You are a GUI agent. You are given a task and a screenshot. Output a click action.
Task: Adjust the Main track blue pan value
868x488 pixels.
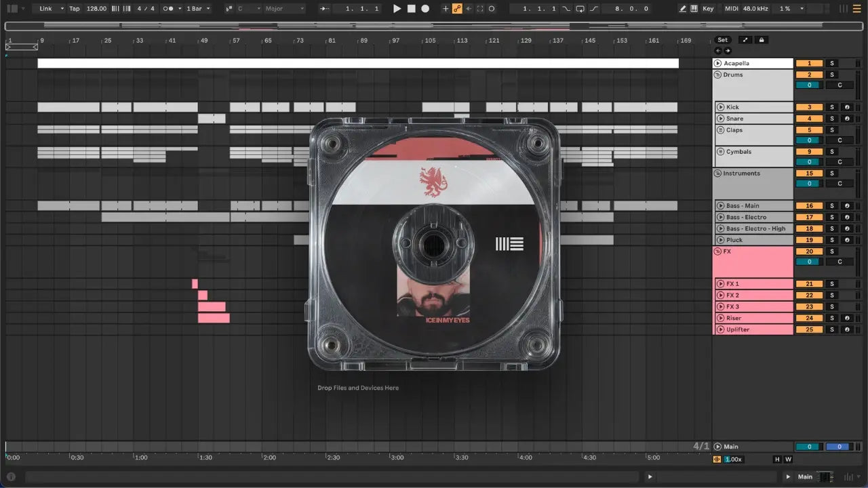tap(839, 447)
